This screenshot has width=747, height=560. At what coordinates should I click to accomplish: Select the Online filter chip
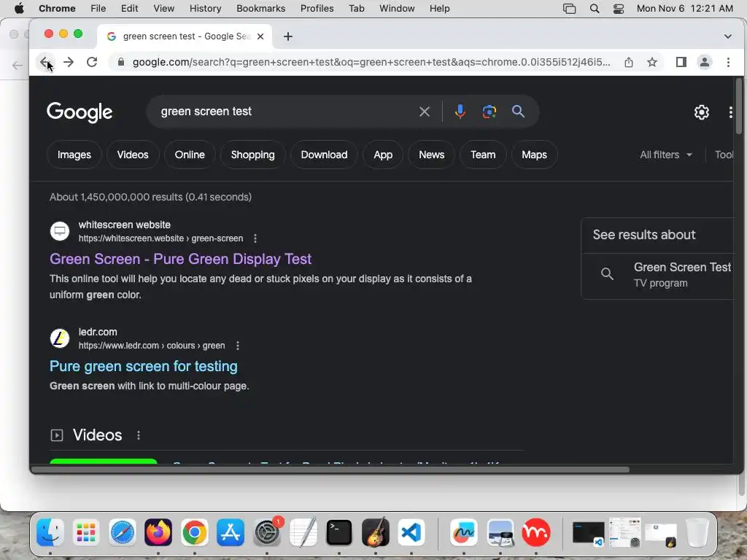click(x=190, y=155)
